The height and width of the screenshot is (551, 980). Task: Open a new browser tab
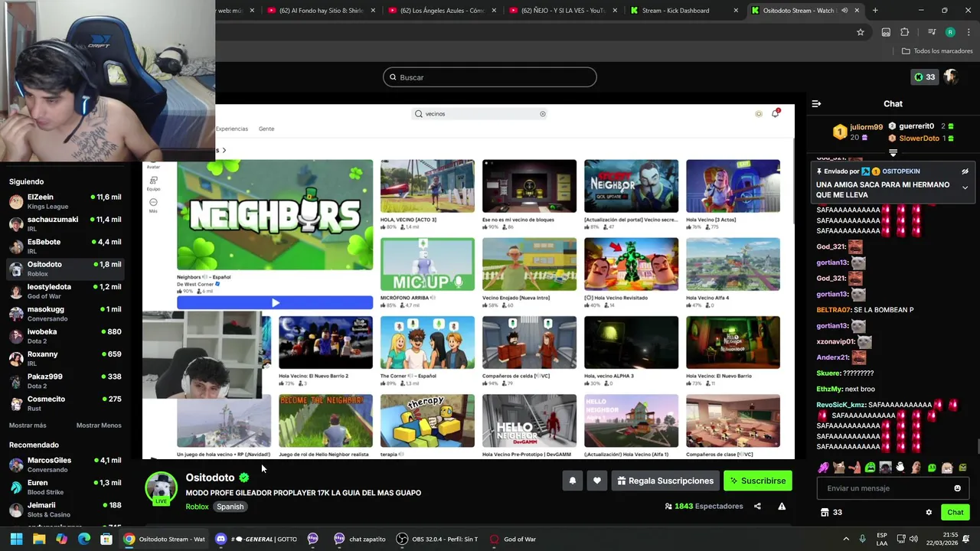[x=875, y=11]
